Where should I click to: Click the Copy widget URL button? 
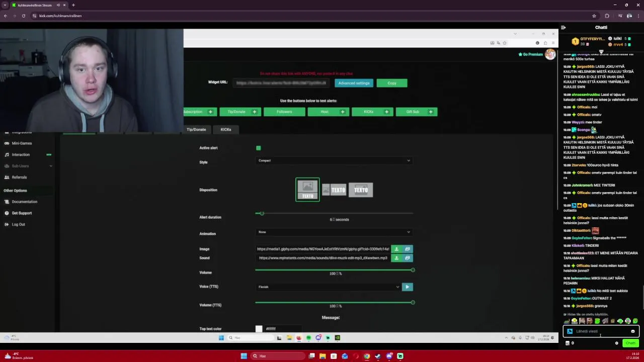tap(392, 83)
